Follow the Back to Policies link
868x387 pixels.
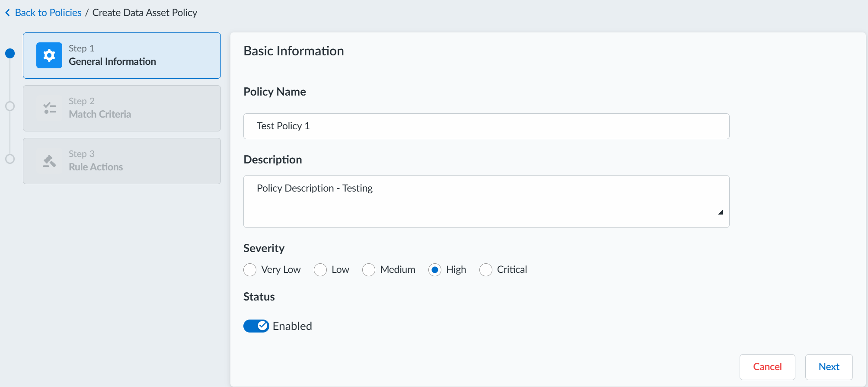coord(48,13)
